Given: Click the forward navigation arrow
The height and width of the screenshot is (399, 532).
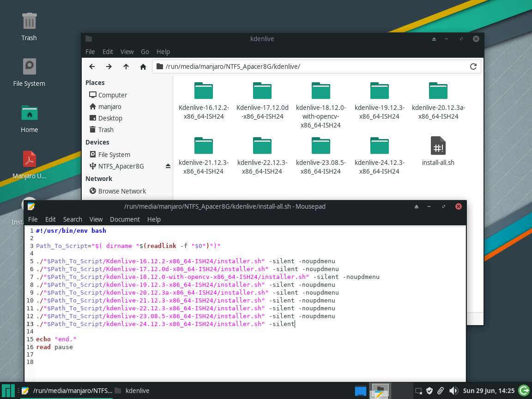Looking at the screenshot, I should point(109,66).
